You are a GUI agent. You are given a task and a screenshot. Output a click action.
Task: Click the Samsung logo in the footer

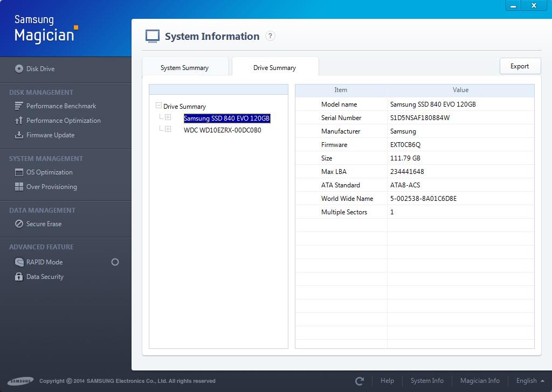point(20,381)
